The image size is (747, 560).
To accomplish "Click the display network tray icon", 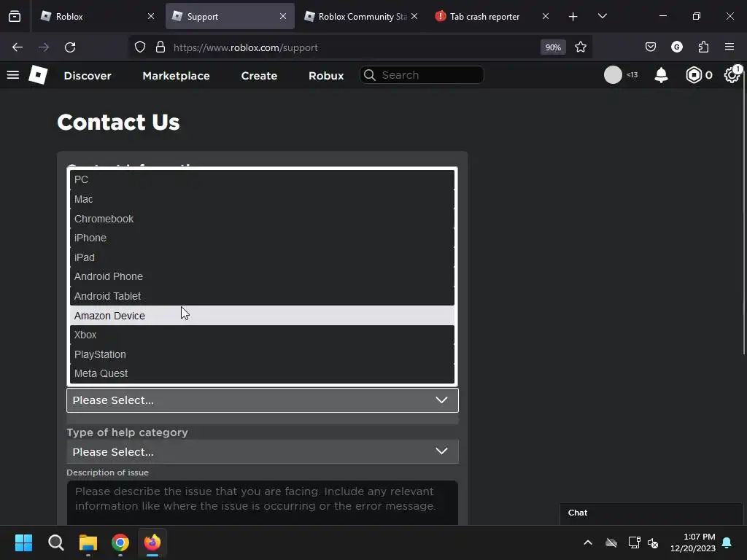I will coord(634,542).
